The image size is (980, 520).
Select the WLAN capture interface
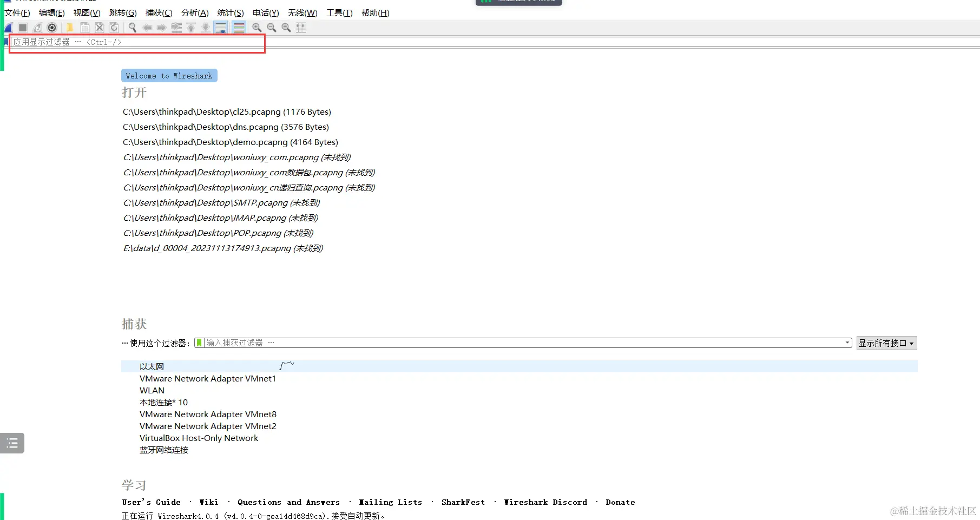pyautogui.click(x=152, y=391)
